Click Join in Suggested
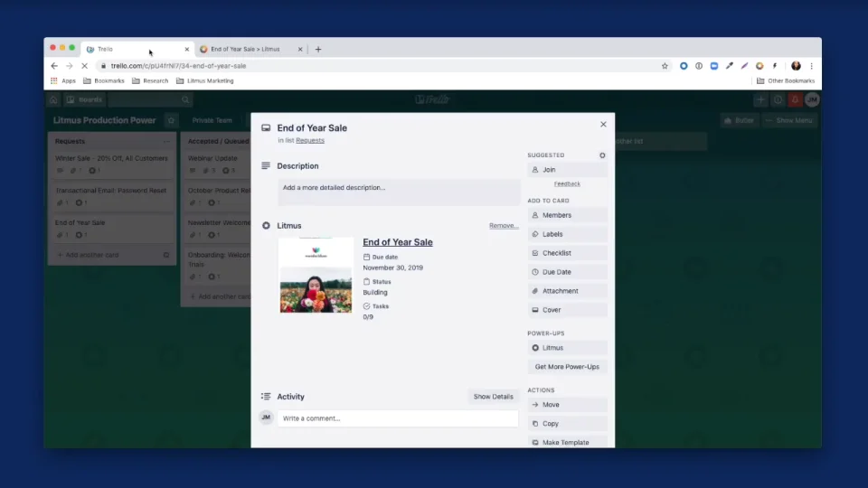 coord(568,170)
